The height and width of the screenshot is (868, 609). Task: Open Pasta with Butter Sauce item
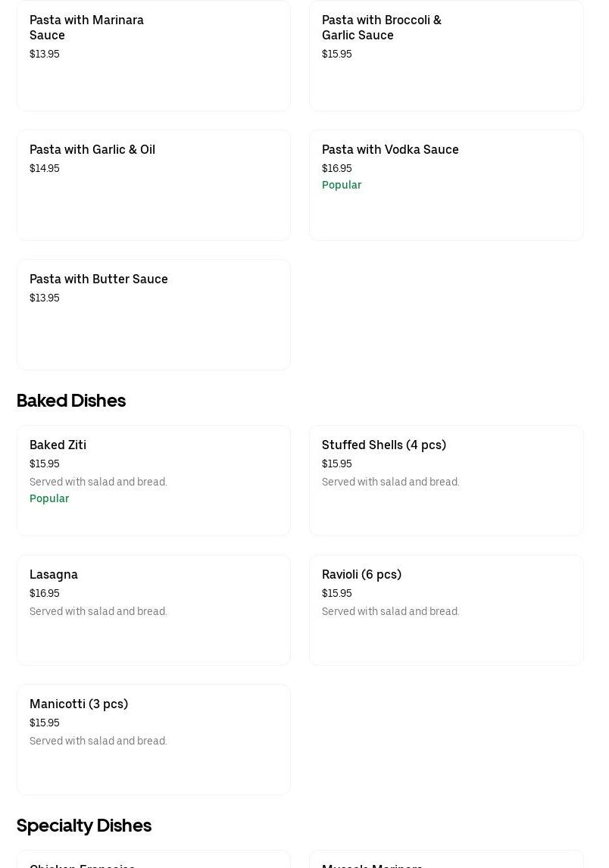tap(98, 279)
